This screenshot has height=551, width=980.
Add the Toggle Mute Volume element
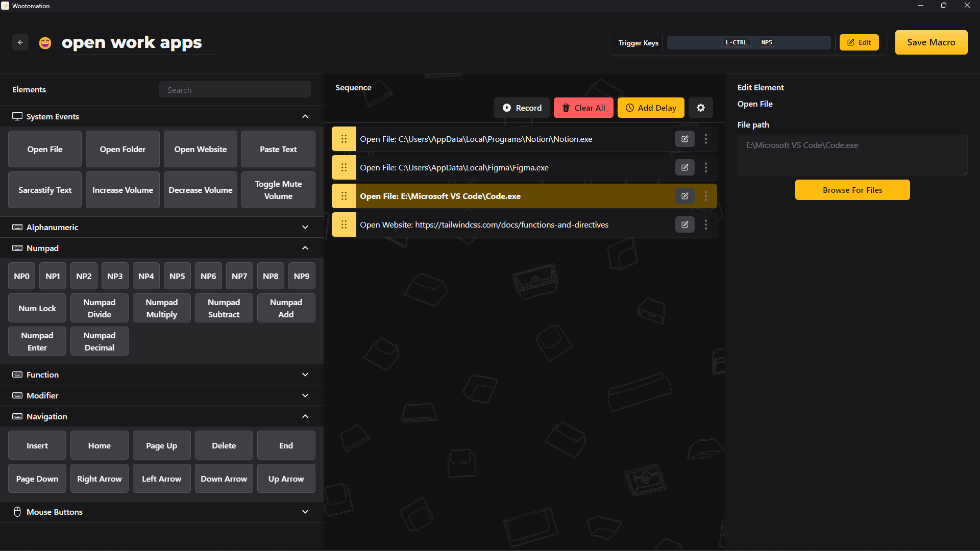tap(278, 190)
